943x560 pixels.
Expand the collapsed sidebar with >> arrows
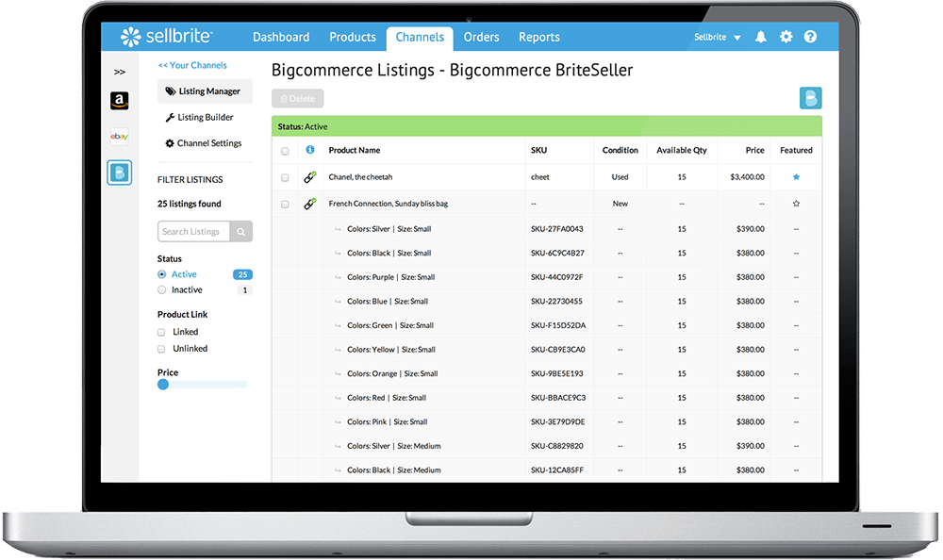[x=120, y=72]
